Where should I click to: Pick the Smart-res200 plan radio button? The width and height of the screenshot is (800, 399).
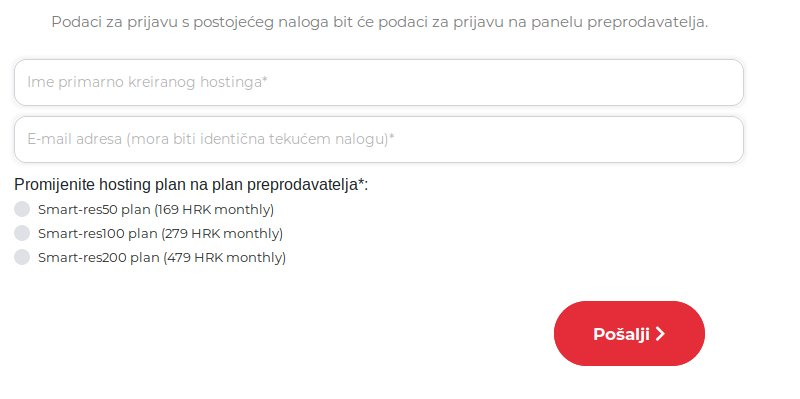tap(22, 257)
